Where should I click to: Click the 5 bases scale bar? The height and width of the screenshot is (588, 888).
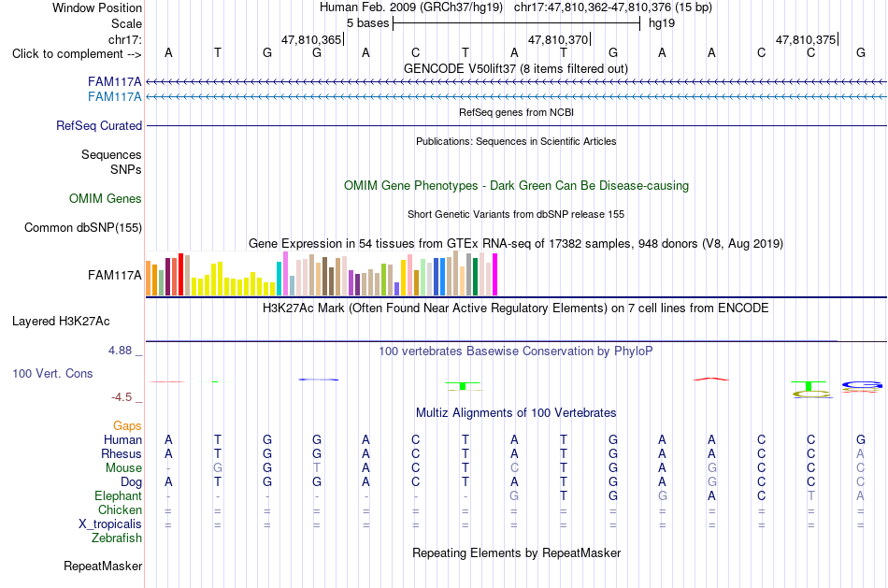pos(516,23)
